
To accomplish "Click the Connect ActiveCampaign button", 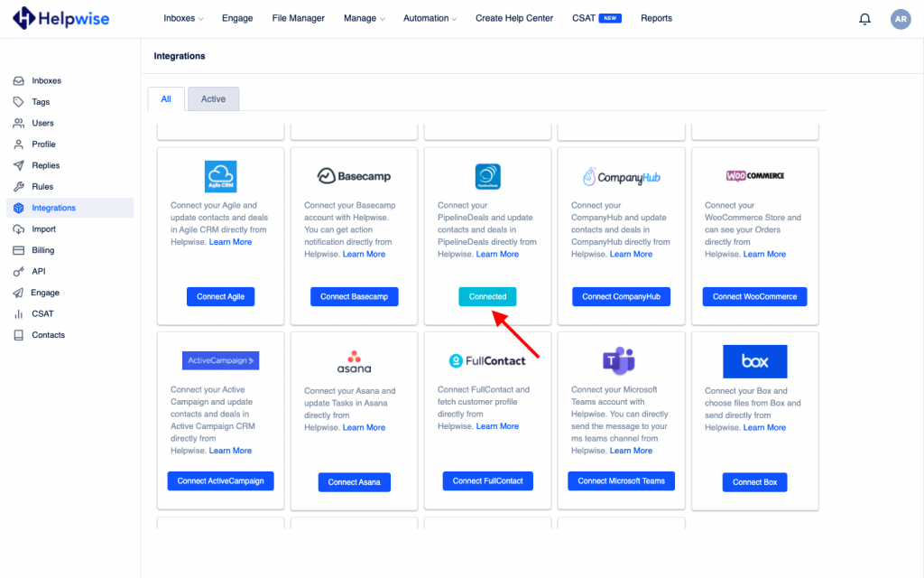I will coord(220,481).
